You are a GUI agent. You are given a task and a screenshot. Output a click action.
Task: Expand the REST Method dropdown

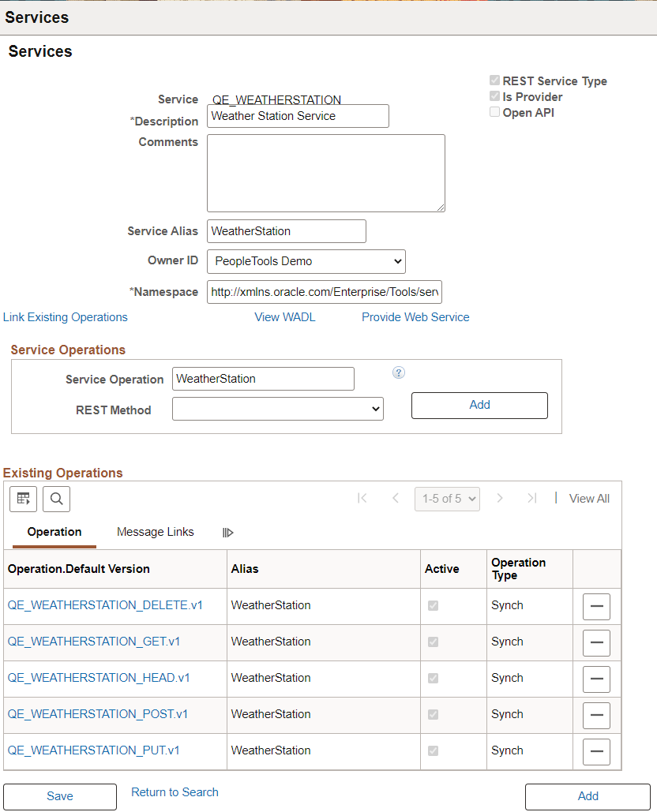point(278,409)
